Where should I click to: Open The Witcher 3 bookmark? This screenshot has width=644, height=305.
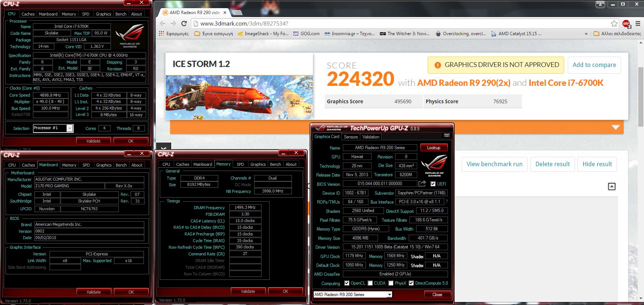pyautogui.click(x=405, y=33)
